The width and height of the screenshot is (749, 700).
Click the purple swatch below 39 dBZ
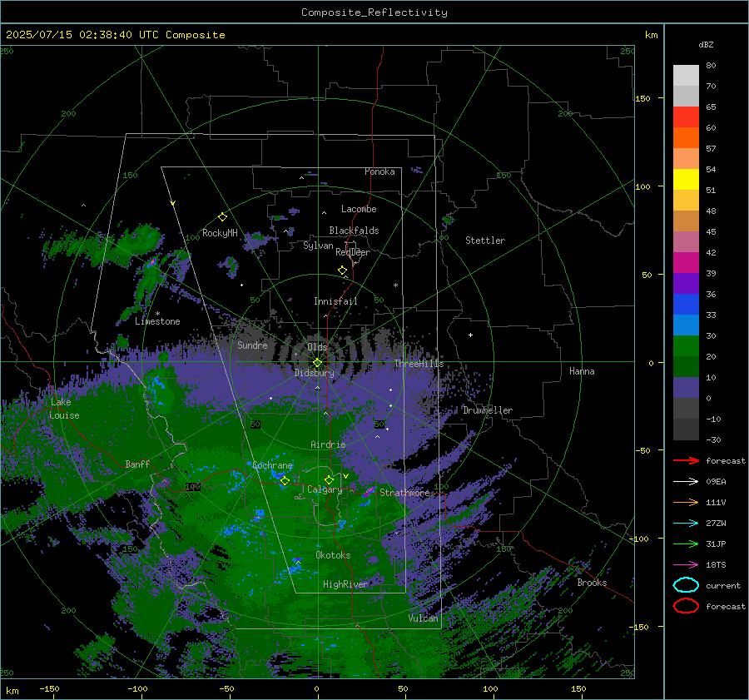tap(686, 283)
